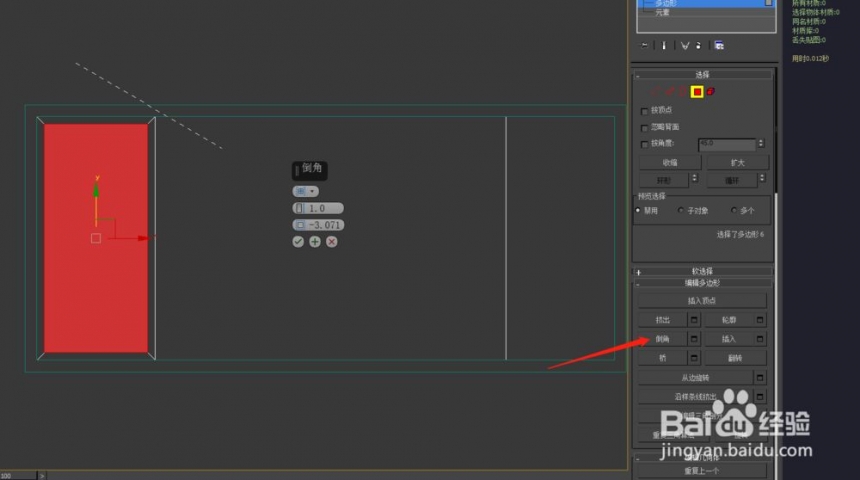Enable the 按顶点 checkbox
The height and width of the screenshot is (480, 860).
click(644, 111)
